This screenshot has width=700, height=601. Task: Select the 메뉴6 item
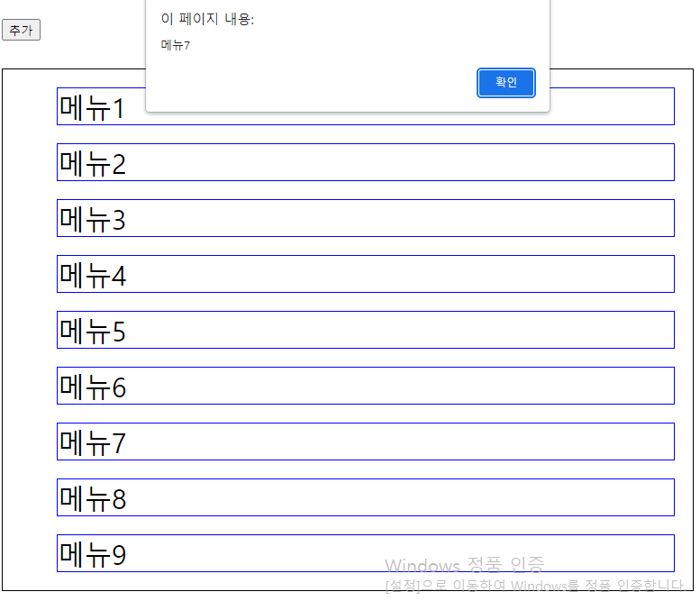(366, 386)
